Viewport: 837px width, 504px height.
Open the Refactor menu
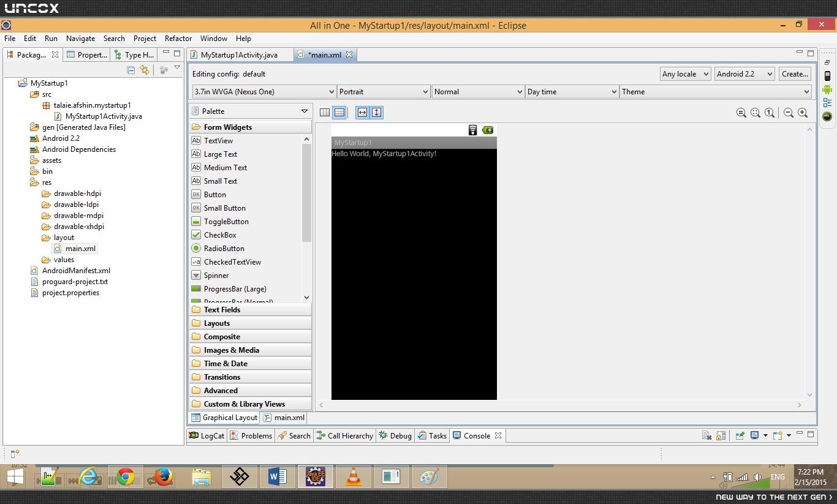178,39
